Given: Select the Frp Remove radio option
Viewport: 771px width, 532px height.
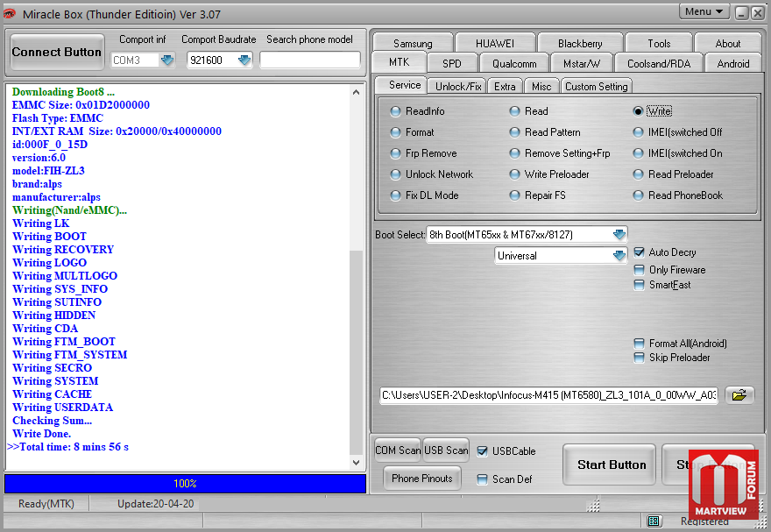Looking at the screenshot, I should [x=396, y=153].
